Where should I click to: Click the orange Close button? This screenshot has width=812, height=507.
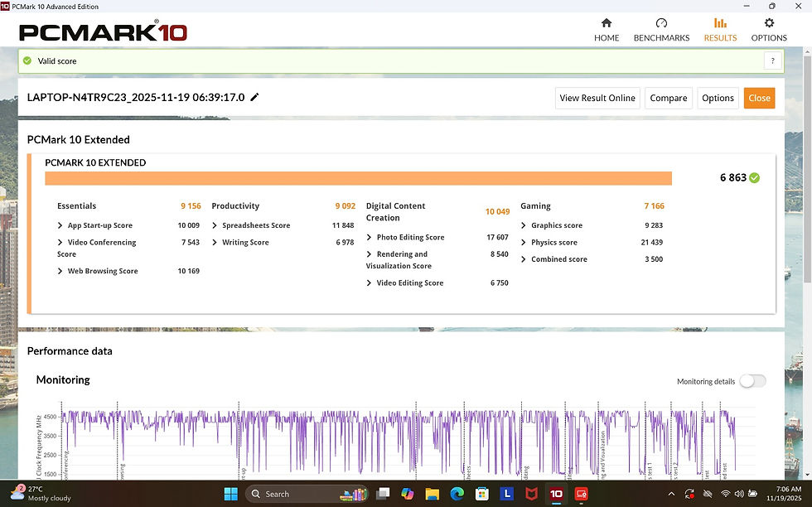click(759, 98)
